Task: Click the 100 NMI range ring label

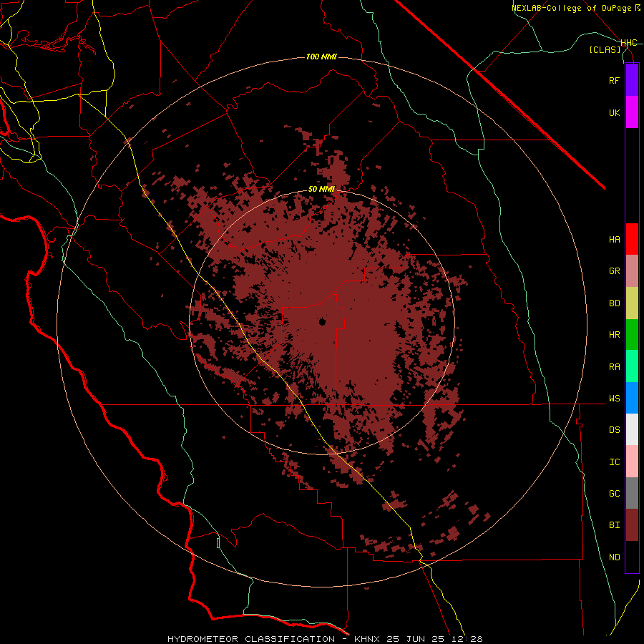Action: click(x=321, y=57)
